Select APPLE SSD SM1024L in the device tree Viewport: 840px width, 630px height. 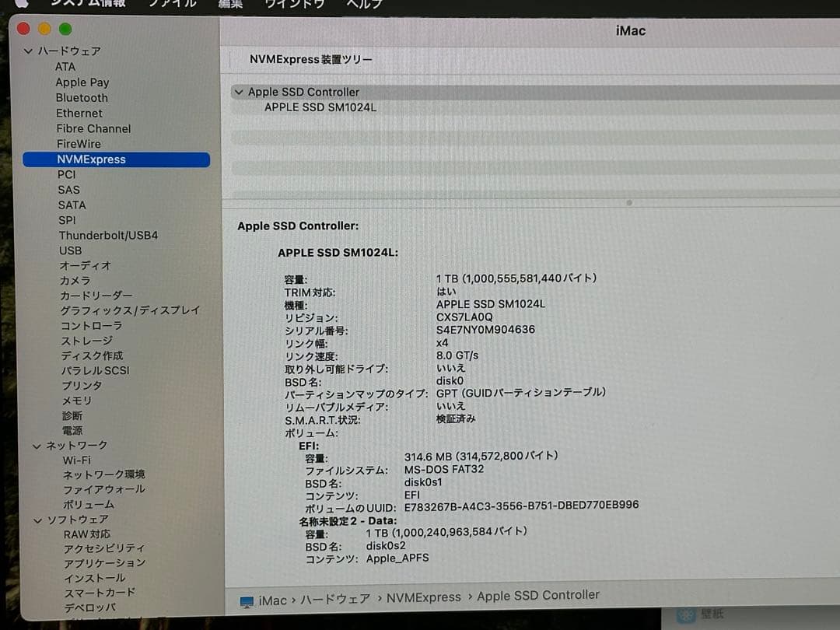(x=320, y=107)
